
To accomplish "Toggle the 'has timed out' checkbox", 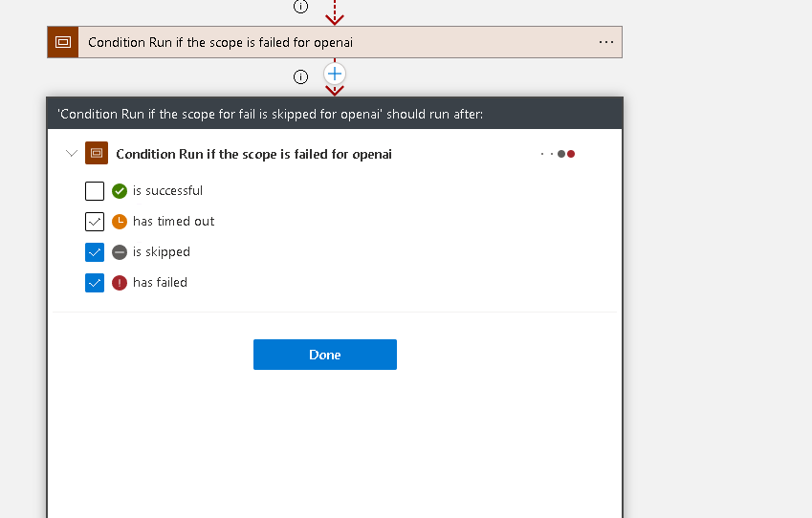I will (95, 222).
